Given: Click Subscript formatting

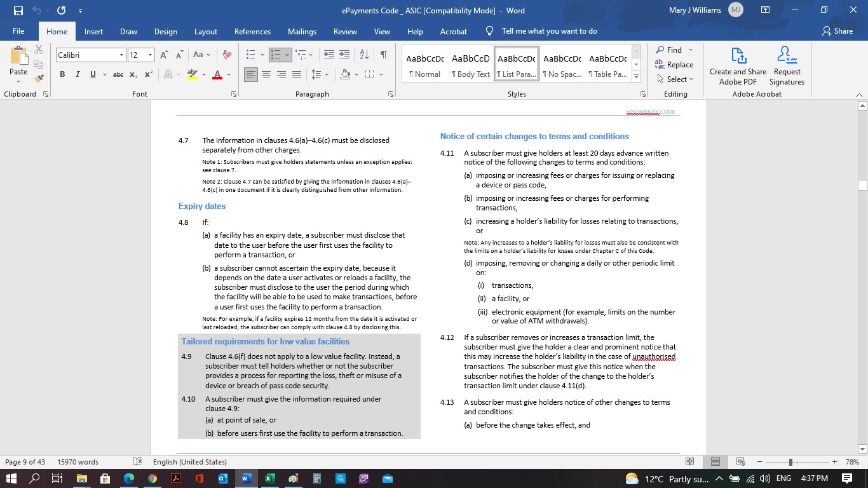Looking at the screenshot, I should (x=132, y=74).
